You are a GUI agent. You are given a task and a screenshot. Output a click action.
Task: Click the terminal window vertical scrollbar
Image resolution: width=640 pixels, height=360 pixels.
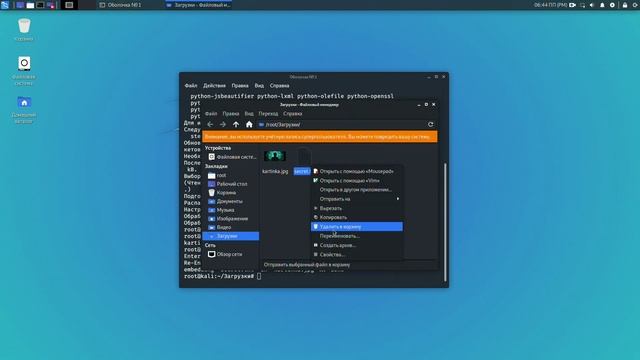445,222
